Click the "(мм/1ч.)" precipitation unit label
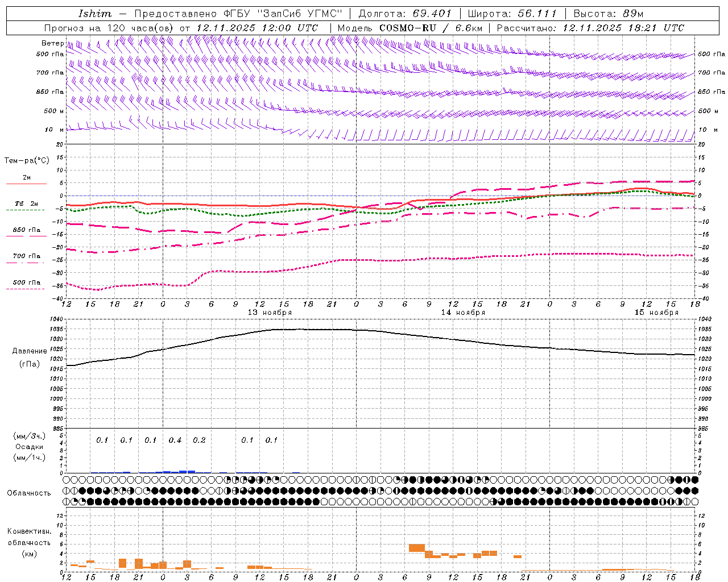This screenshot has height=582, width=728. (30, 458)
